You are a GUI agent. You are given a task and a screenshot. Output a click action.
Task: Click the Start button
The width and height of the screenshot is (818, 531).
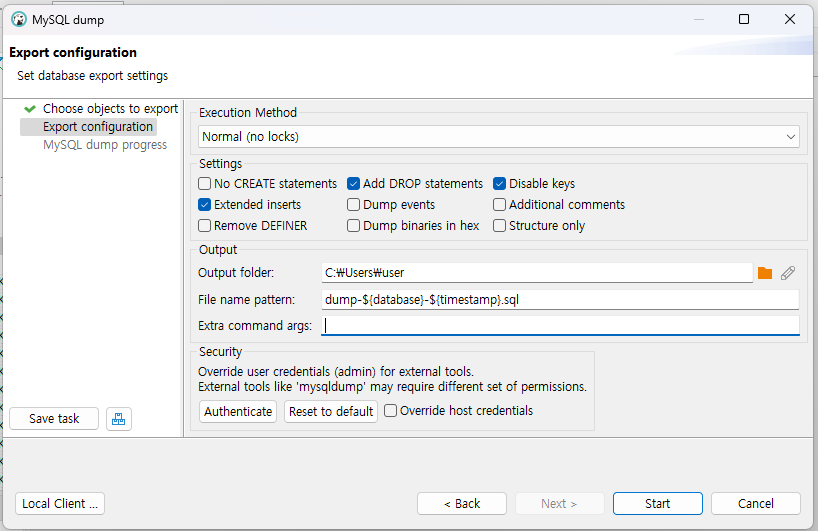click(657, 503)
